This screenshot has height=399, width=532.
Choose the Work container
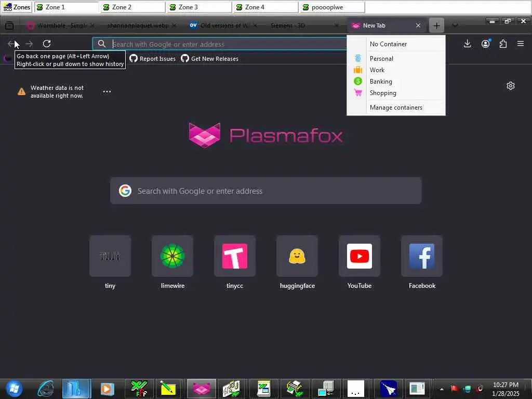click(396, 70)
